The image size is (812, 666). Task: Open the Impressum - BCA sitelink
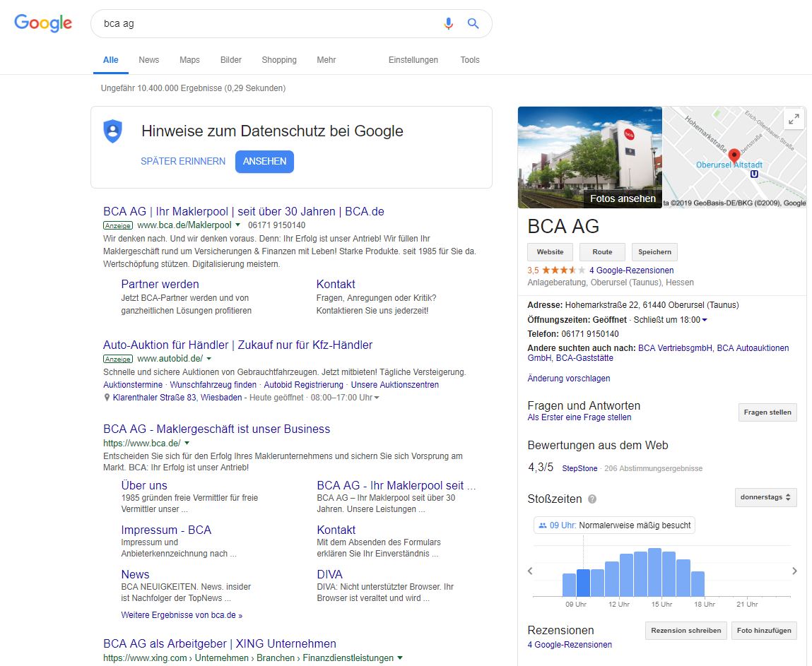[166, 530]
